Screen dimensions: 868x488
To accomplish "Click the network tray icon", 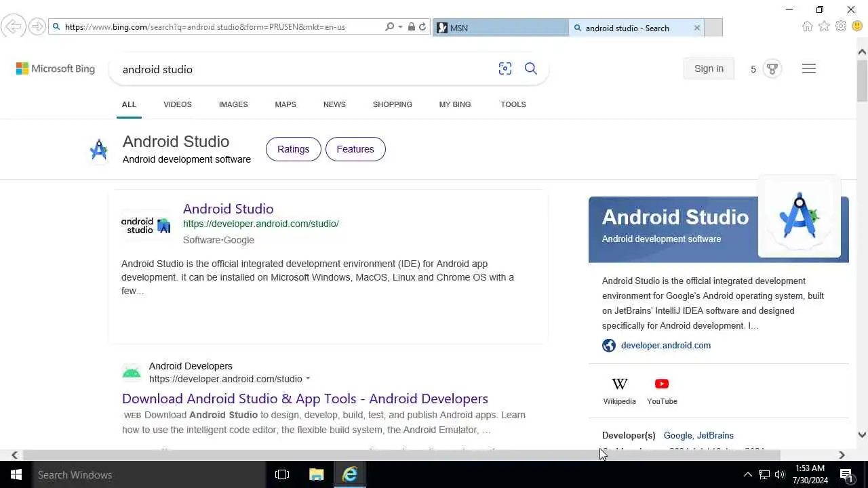I will click(x=764, y=474).
